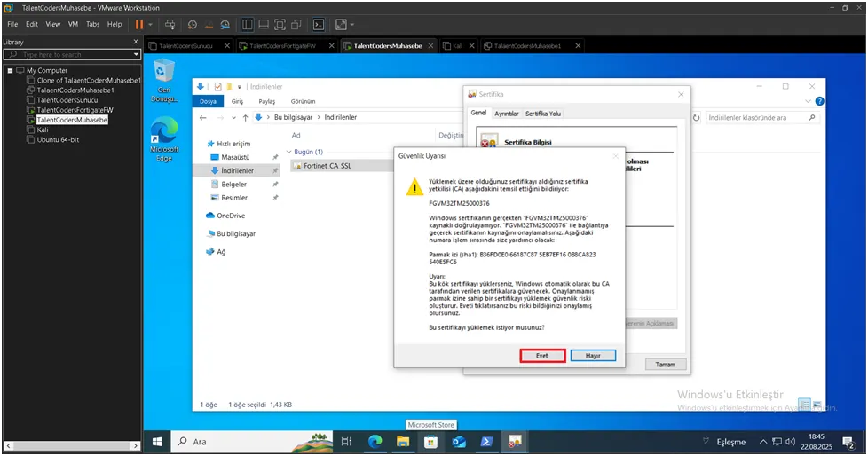This screenshot has width=868, height=456.
Task: Switch to the TalentCodersSunucu VM tab
Action: tap(185, 46)
